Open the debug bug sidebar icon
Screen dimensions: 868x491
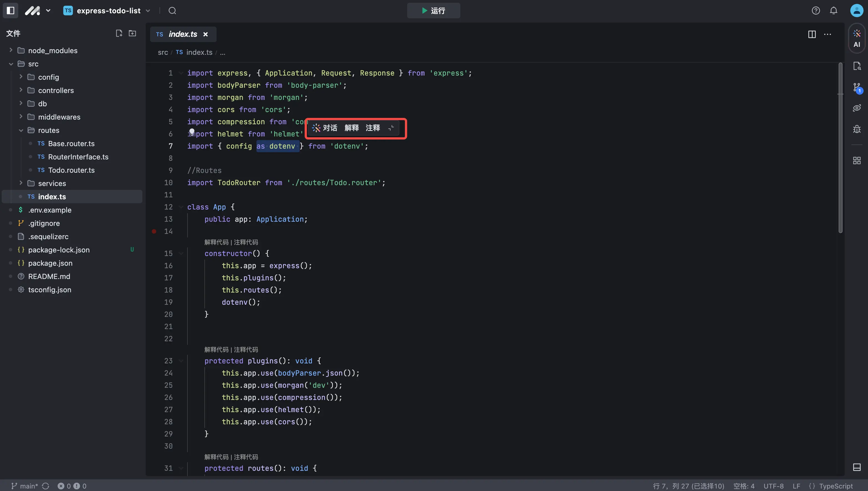coord(857,129)
